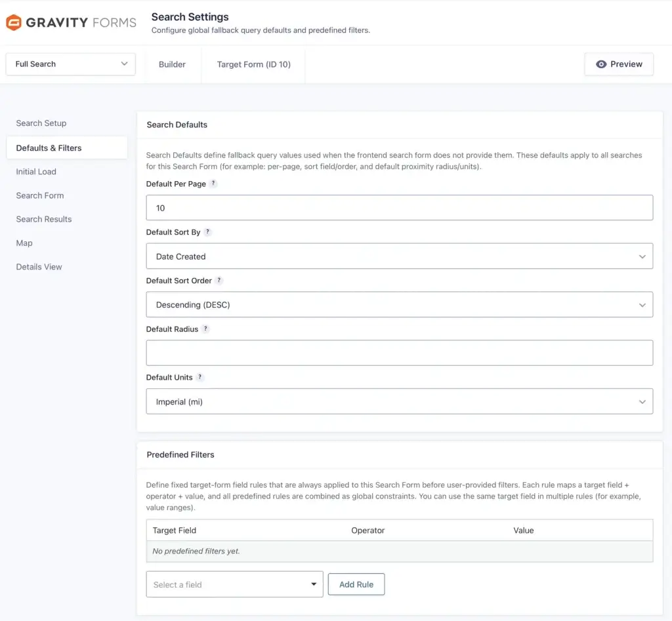Open help tooltip for Default Units

(x=199, y=377)
